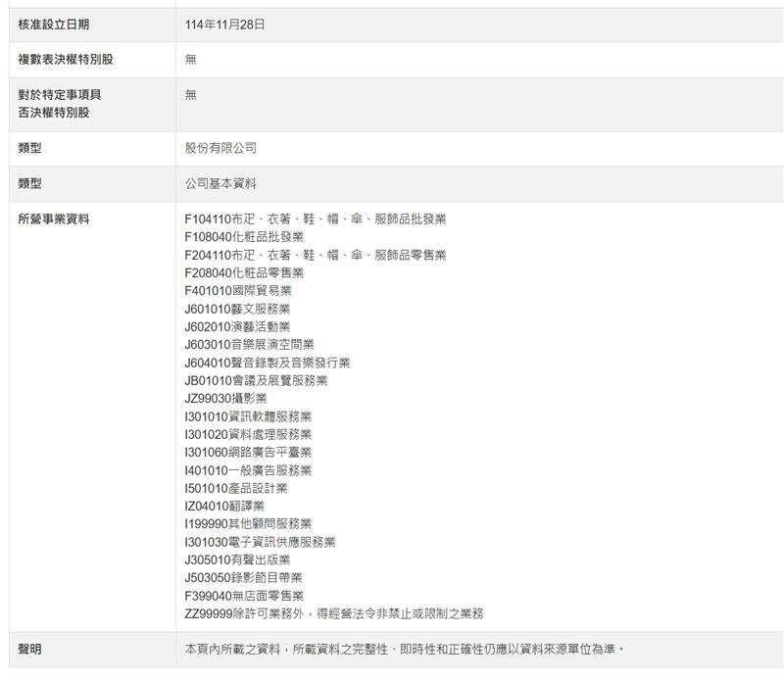Click the 聲明 disclaimer text
The width and height of the screenshot is (784, 681).
405,650
